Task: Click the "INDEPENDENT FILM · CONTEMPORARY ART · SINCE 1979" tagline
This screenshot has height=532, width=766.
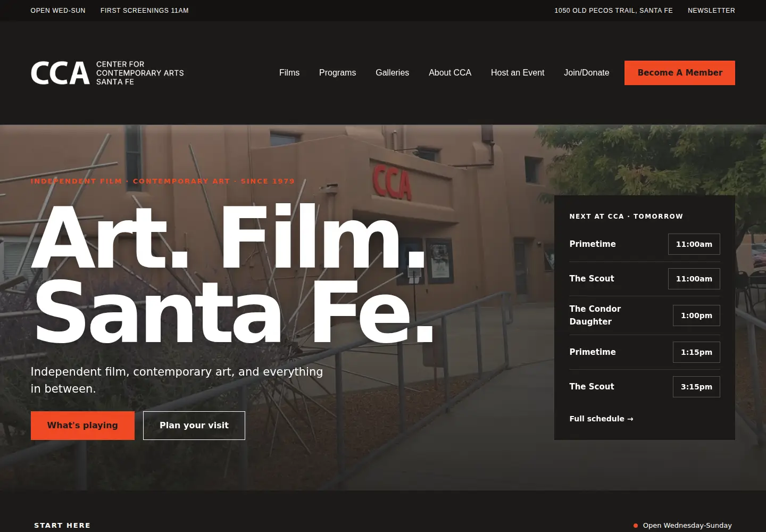Action: pyautogui.click(x=163, y=181)
